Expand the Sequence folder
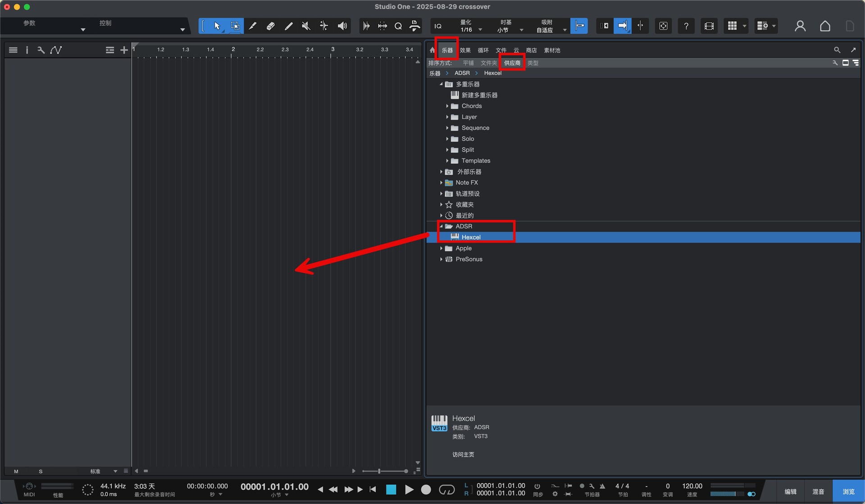The height and width of the screenshot is (504, 865). coord(447,128)
